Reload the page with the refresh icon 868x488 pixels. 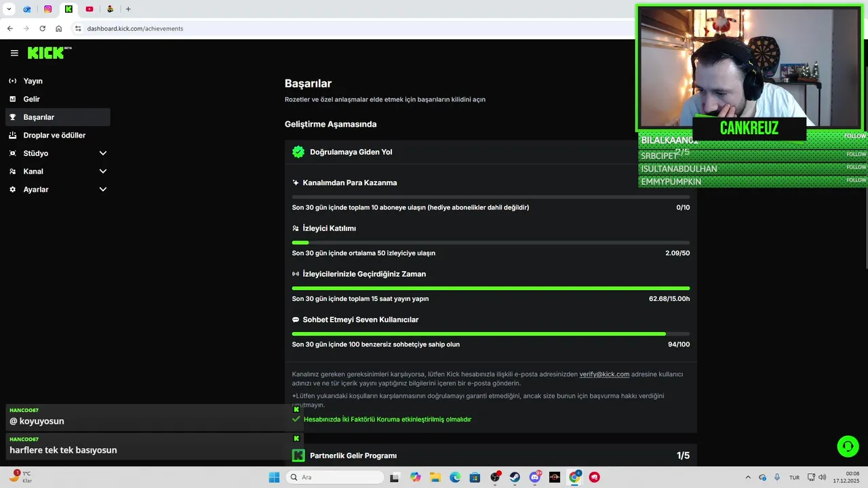42,28
